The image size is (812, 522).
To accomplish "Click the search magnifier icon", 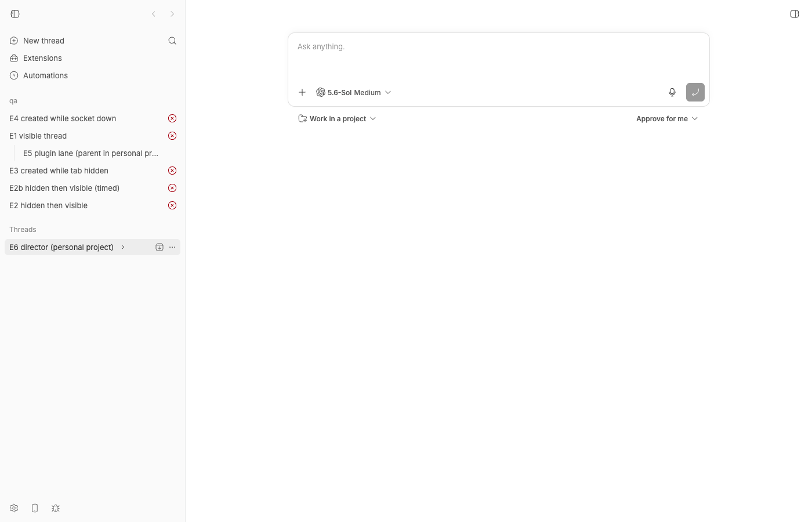I will coord(172,41).
